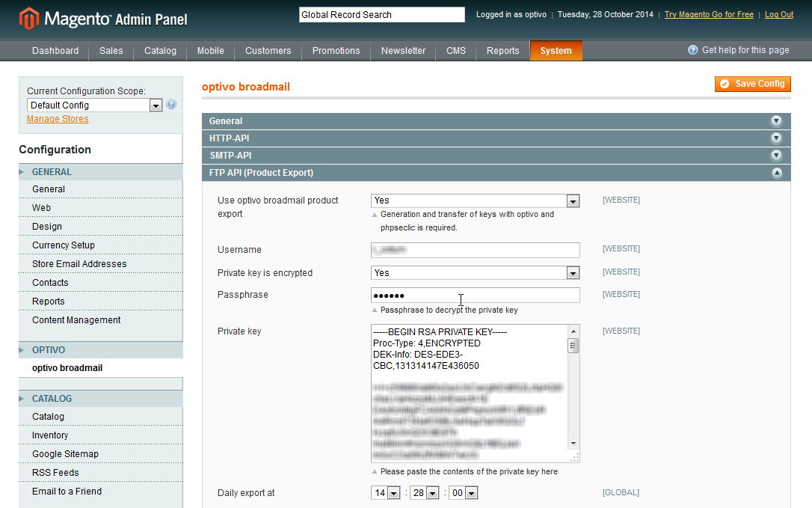Click the scope help question icon
This screenshot has width=812, height=508.
[x=171, y=104]
